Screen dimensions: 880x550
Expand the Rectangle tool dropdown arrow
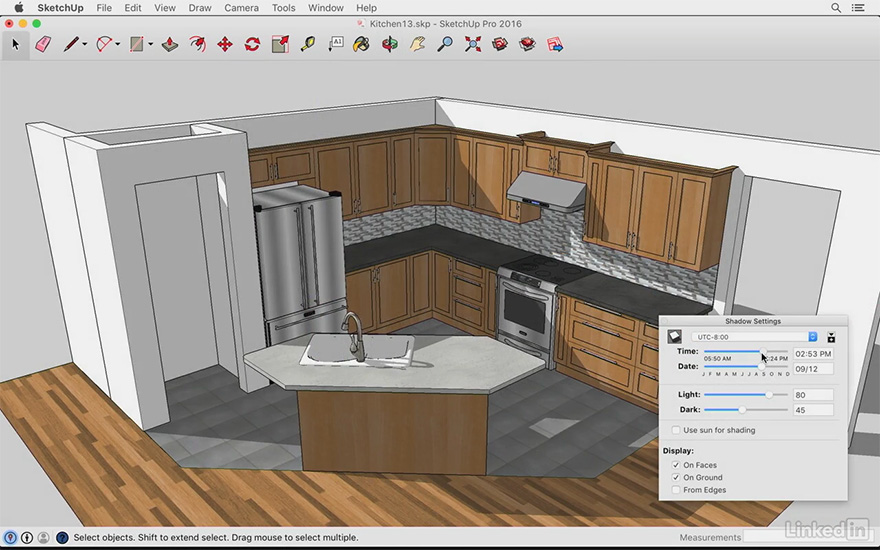tap(150, 44)
